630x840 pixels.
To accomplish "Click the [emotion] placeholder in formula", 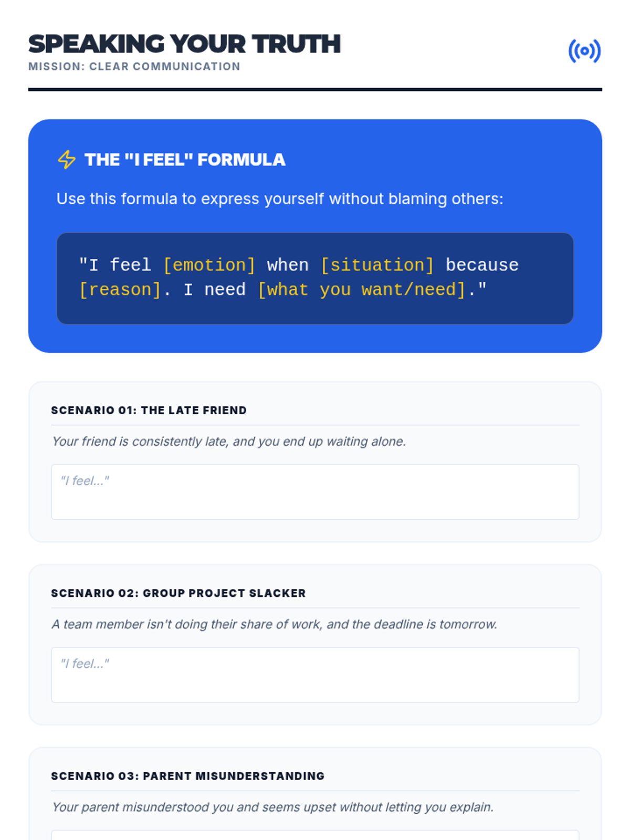I will coord(209,265).
